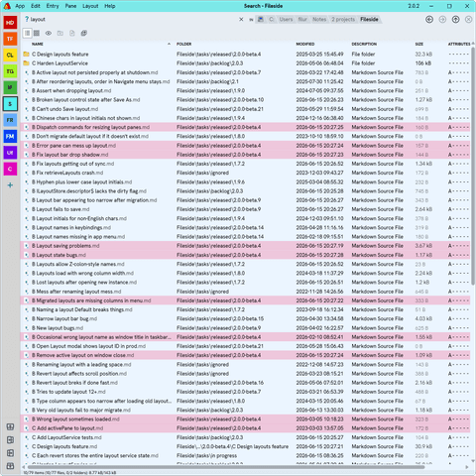The width and height of the screenshot is (476, 476).
Task: Add a new layout with plus
Action: click(x=10, y=185)
